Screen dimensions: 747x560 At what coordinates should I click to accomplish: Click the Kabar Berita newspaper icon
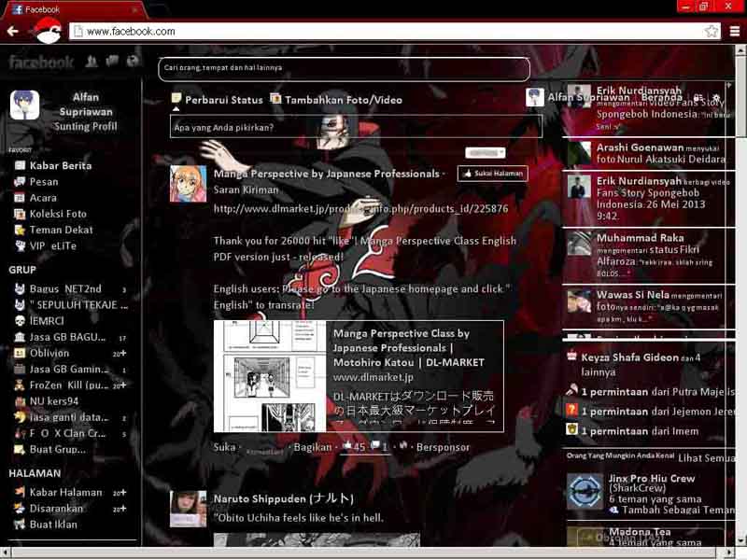coord(21,165)
